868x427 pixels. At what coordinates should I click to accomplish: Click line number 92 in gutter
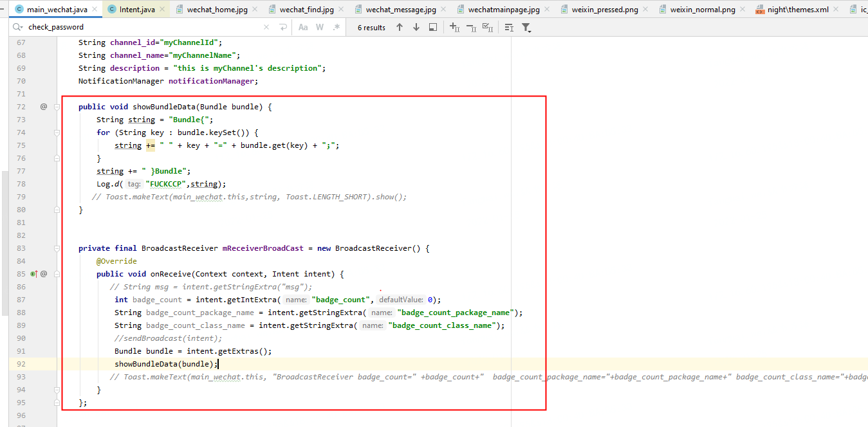point(21,364)
